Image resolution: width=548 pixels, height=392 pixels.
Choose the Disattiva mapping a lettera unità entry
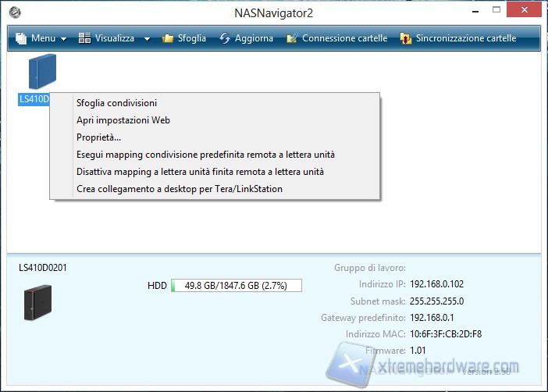200,171
